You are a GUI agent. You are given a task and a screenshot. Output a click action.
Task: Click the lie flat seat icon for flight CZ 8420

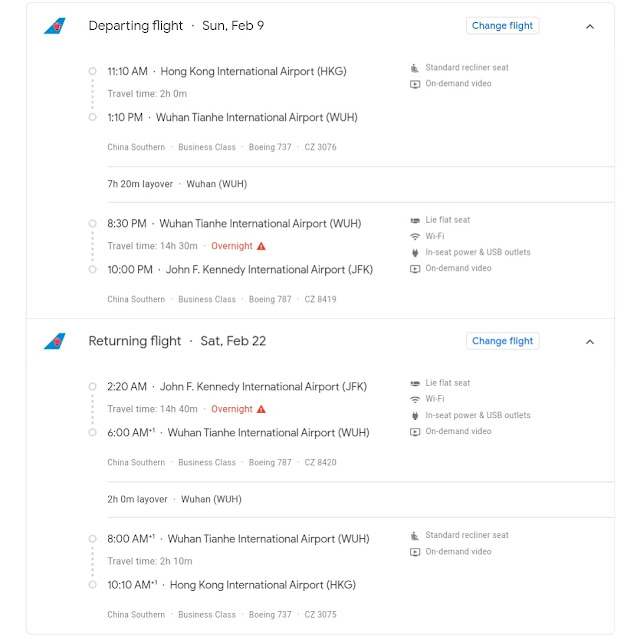coord(415,383)
